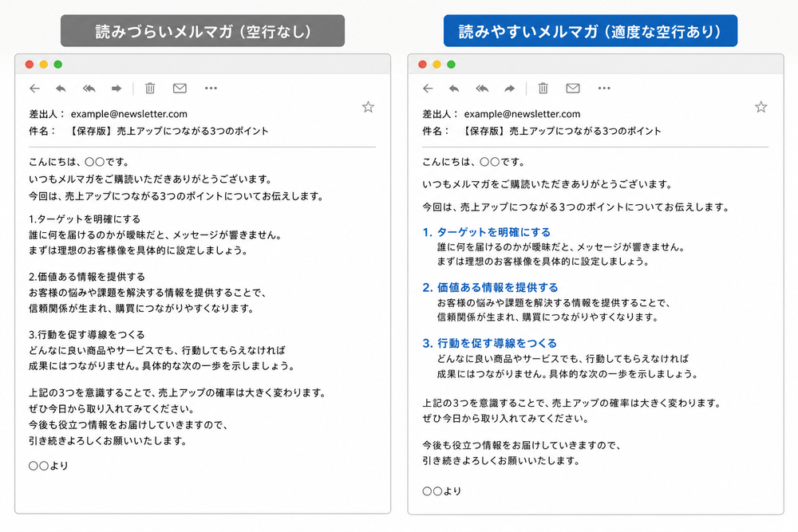798x532 pixels.
Task: Click plain heading 1.ターゲットを明確にする in left window
Action: click(x=85, y=219)
